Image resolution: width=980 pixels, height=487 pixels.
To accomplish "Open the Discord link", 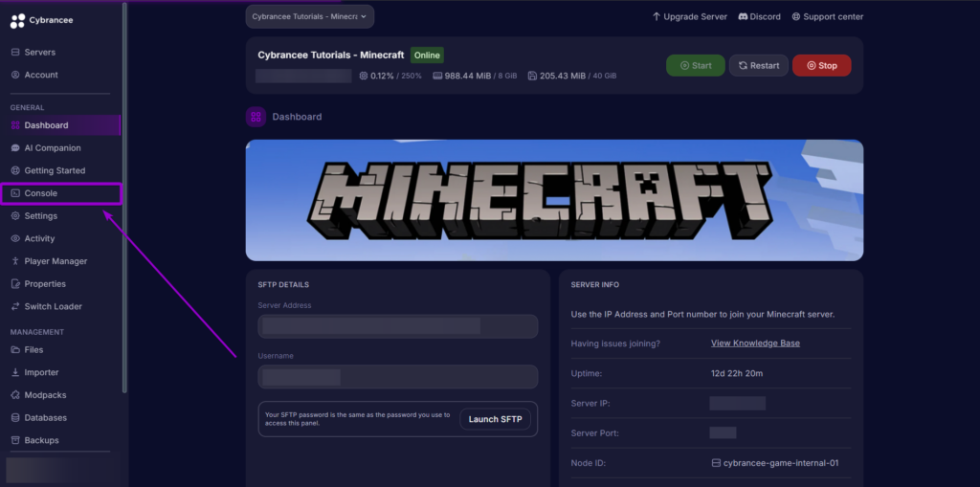I will pos(759,17).
